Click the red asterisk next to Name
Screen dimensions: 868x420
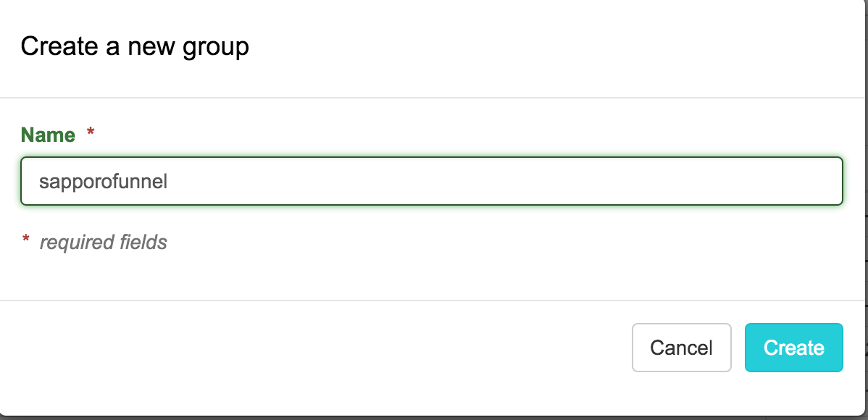90,133
